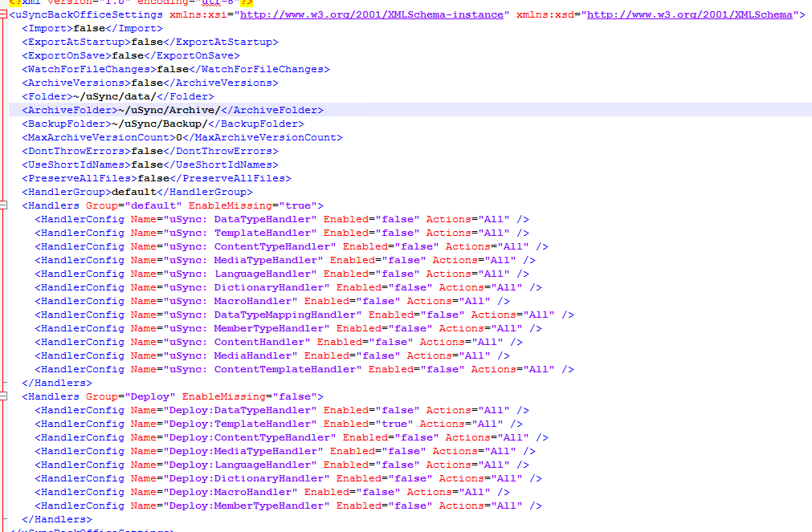Click the HandlerGroup default line
Viewport: 812px width, 532px height.
point(137,192)
